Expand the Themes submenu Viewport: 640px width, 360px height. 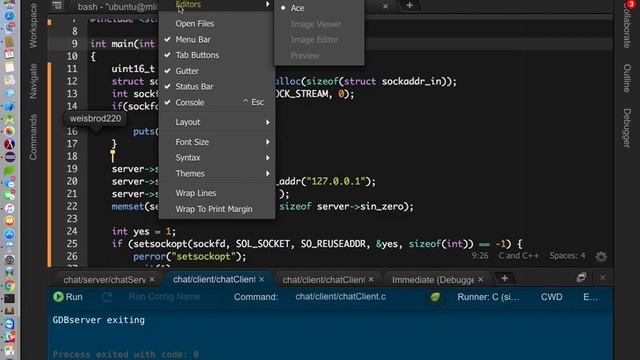[x=217, y=173]
